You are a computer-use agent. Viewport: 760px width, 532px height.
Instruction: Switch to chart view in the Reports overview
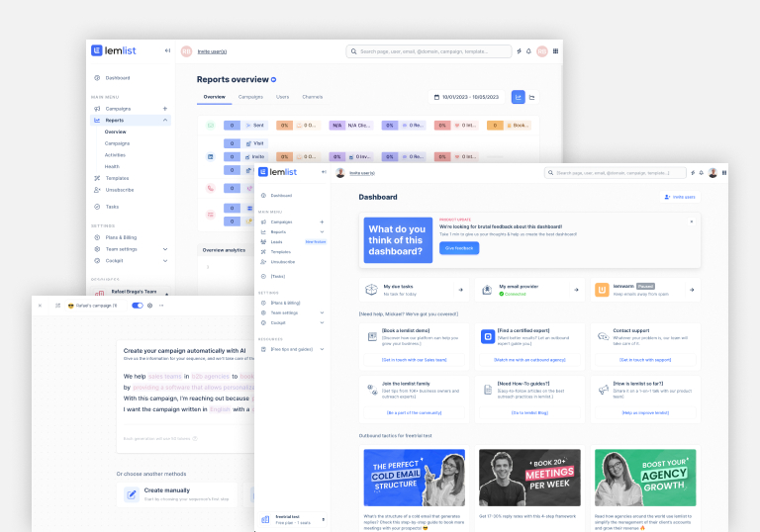[519, 97]
